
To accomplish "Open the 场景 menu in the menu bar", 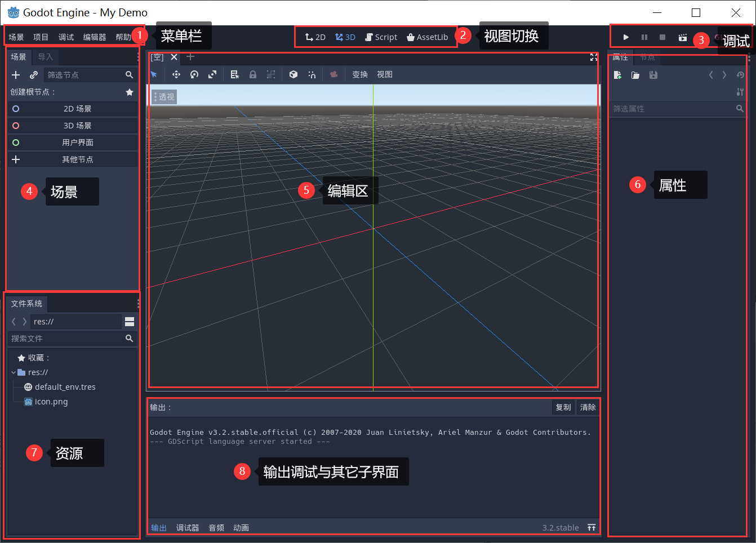I will click(16, 37).
